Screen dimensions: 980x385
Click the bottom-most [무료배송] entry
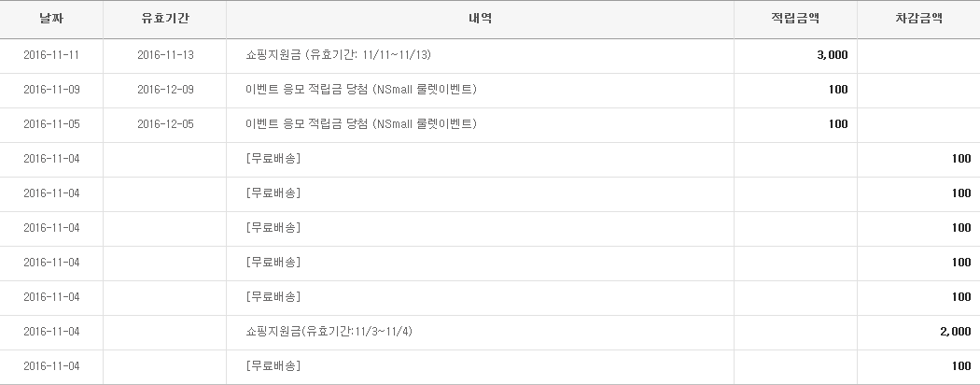coord(273,366)
